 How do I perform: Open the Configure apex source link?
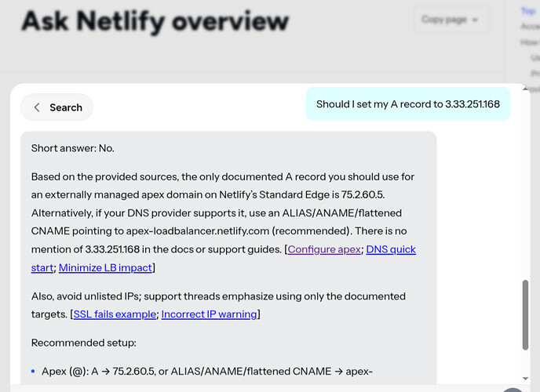coord(325,249)
